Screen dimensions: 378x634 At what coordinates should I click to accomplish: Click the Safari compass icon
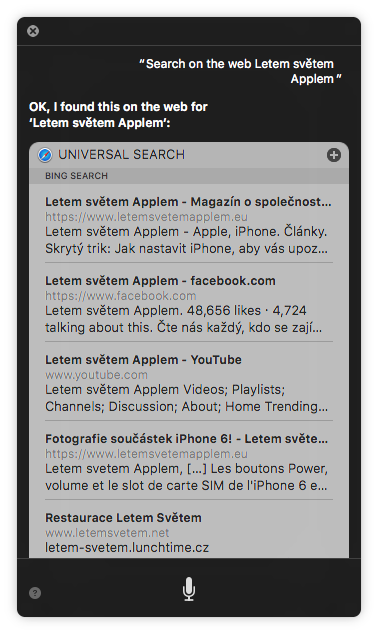(x=45, y=155)
